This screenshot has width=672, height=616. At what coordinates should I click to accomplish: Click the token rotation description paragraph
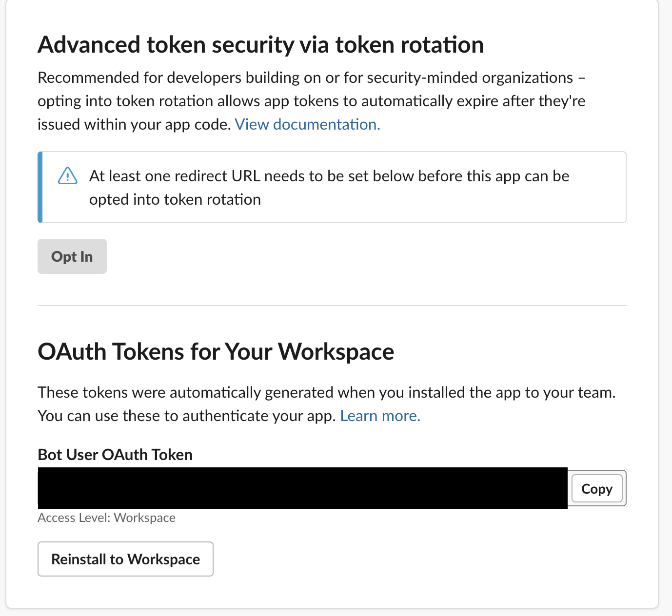(312, 100)
